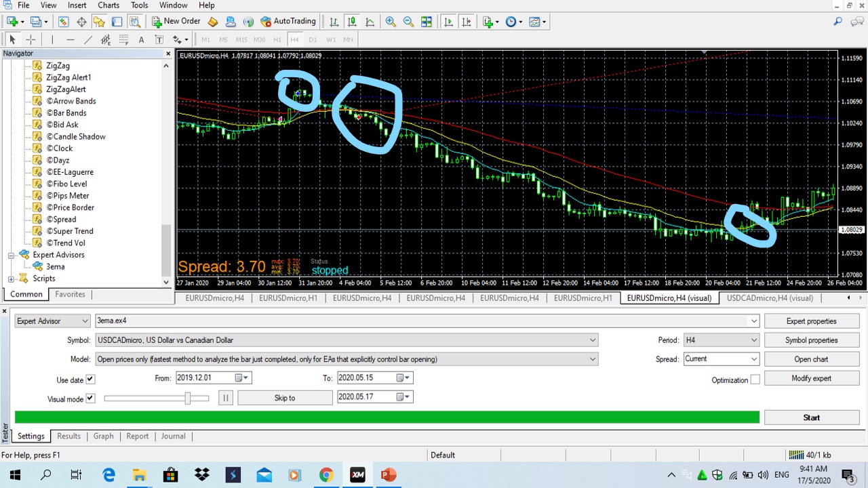This screenshot has width=868, height=488.
Task: Open the File menu
Action: point(23,5)
